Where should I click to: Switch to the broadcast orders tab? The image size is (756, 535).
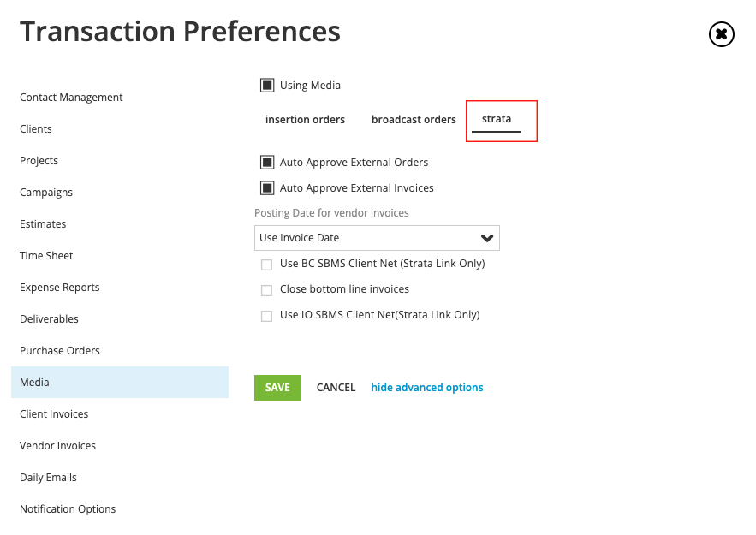(414, 120)
